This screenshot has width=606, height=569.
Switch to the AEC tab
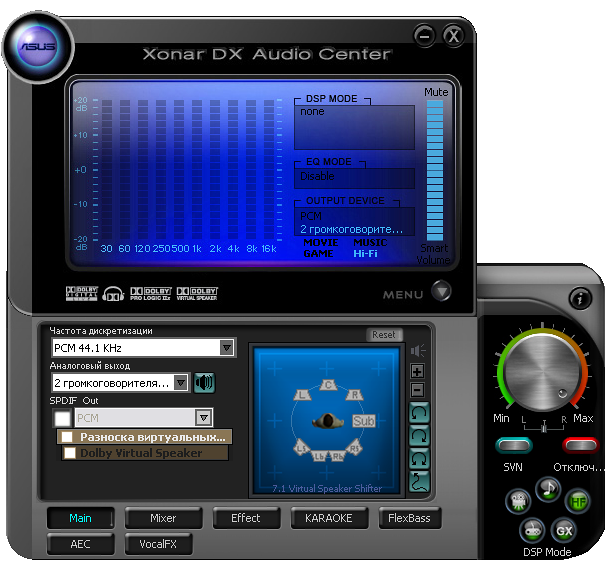[x=80, y=544]
